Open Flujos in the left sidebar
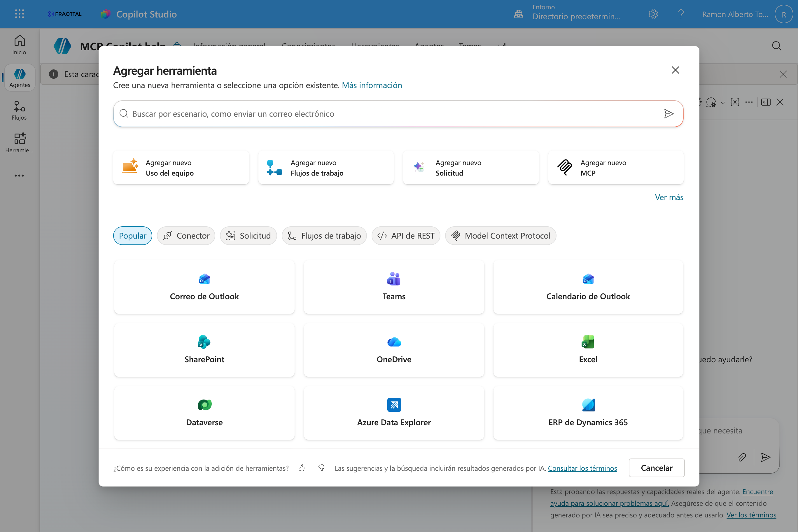Image resolution: width=798 pixels, height=532 pixels. coord(19,111)
